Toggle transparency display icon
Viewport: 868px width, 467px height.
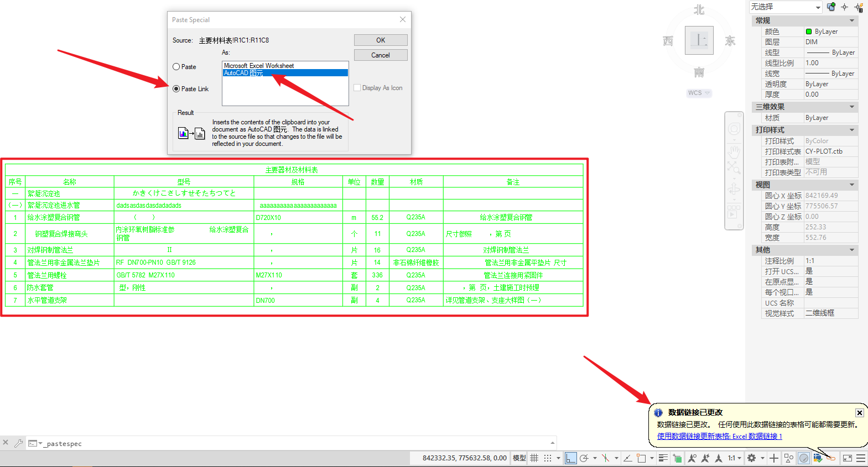tap(677, 458)
